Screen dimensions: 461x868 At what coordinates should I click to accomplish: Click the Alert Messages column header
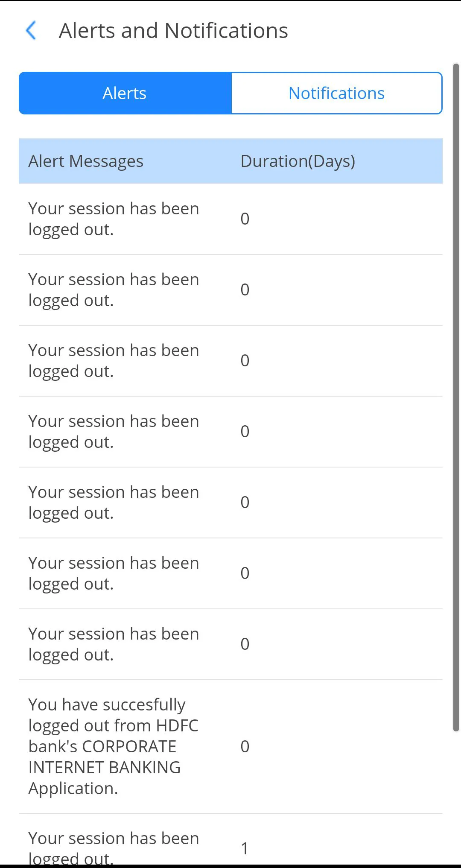coord(86,161)
